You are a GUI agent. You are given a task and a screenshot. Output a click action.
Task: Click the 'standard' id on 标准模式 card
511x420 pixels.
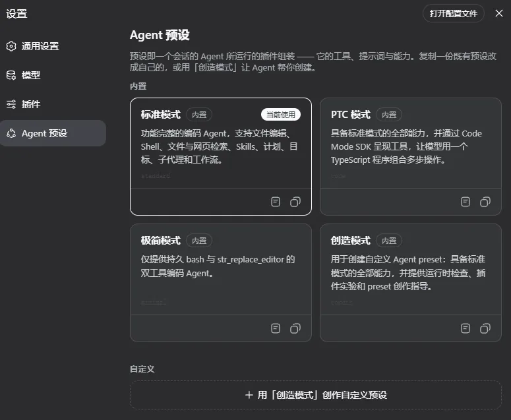point(156,176)
